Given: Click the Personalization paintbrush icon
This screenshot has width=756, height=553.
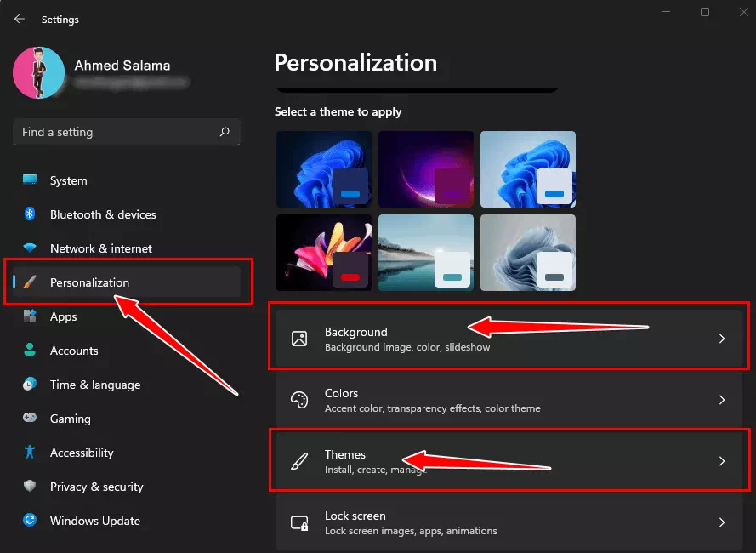Looking at the screenshot, I should click(30, 282).
